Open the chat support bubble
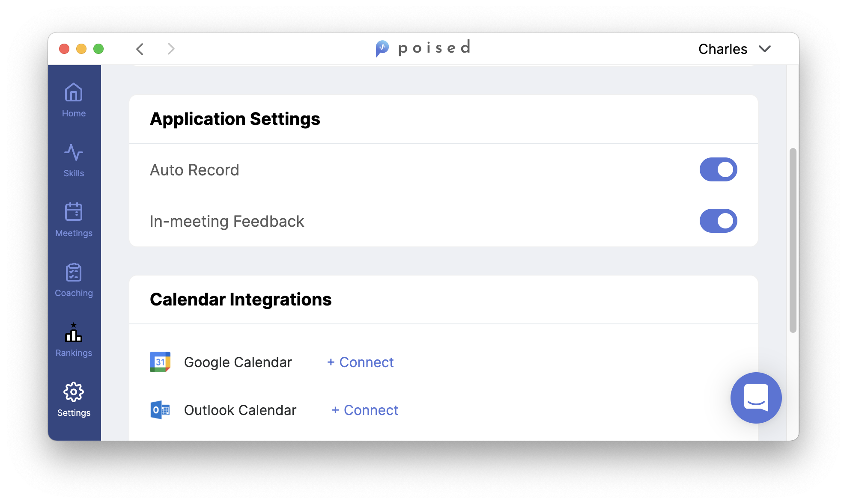Screen dimensions: 847x504 (756, 398)
